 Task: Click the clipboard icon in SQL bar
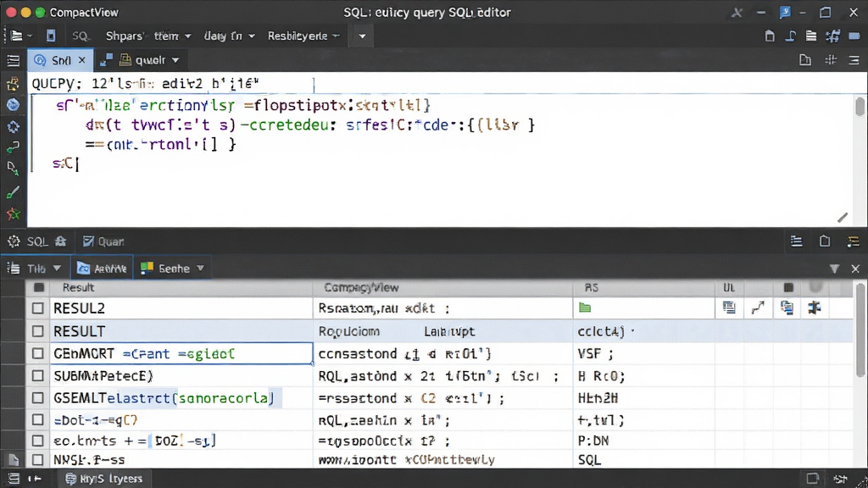tap(825, 241)
